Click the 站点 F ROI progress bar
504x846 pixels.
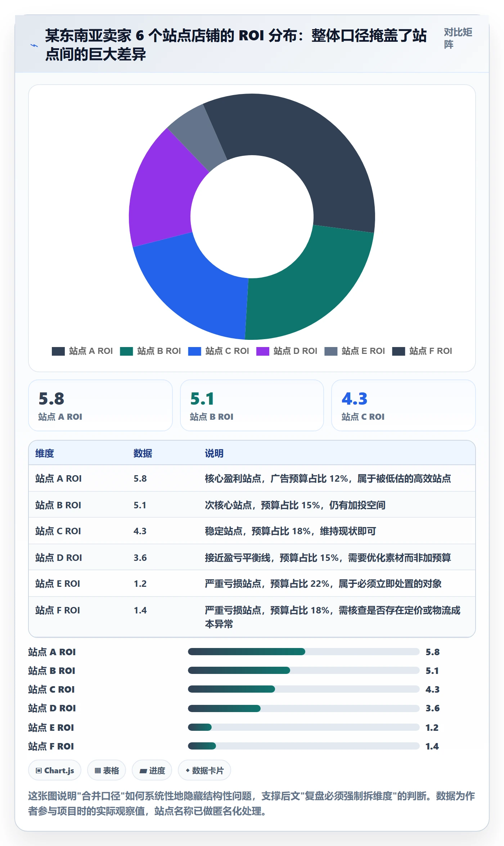(x=304, y=746)
